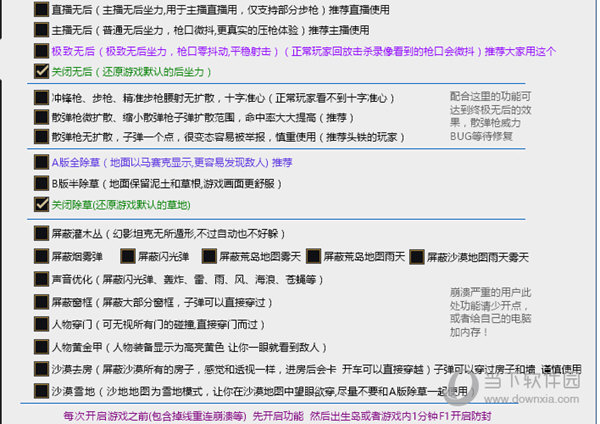Tick 屏蔽沙漠地图雨天雾天 checkbox
The image size is (600, 424).
[417, 257]
